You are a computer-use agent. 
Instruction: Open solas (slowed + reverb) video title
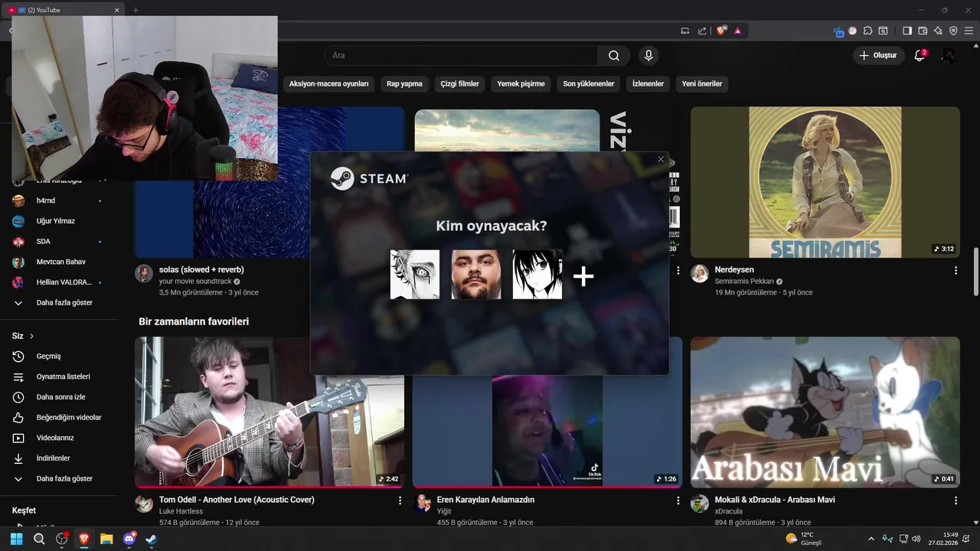[x=201, y=269]
